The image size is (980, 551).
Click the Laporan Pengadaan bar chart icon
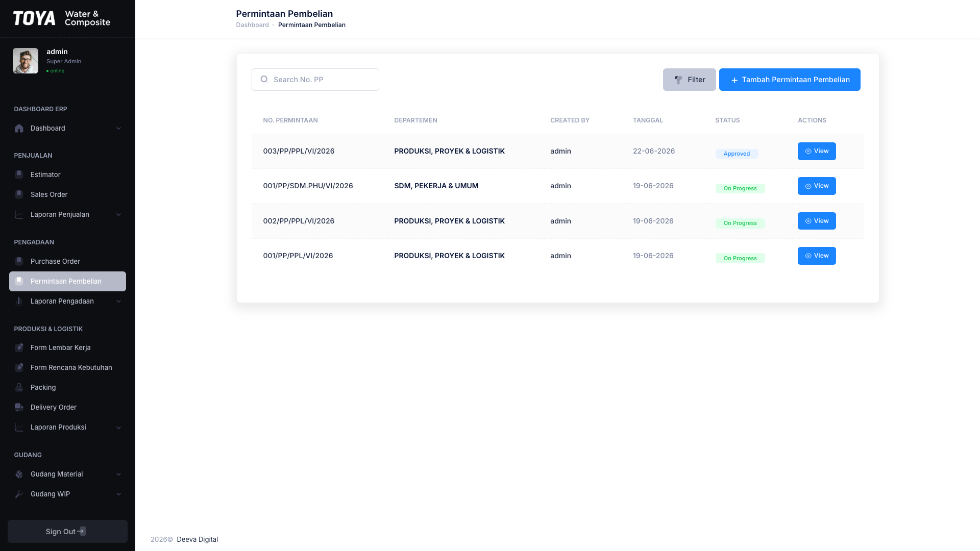[x=19, y=301]
